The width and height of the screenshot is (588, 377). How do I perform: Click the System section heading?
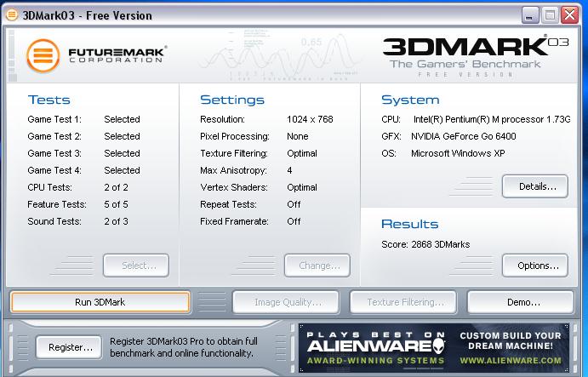click(410, 100)
